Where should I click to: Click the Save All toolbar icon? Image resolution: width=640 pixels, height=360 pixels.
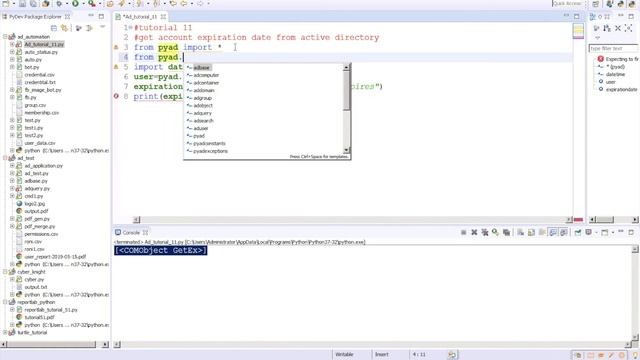point(33,4)
